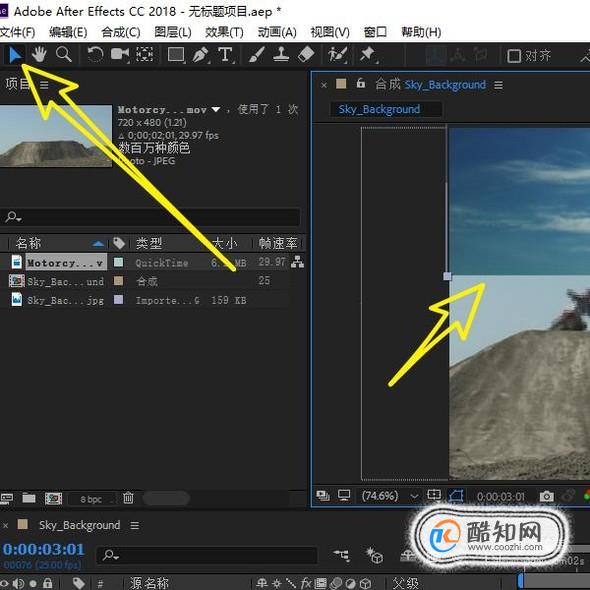Select the Horizontal Type tool
The width and height of the screenshot is (590, 590).
[x=225, y=55]
